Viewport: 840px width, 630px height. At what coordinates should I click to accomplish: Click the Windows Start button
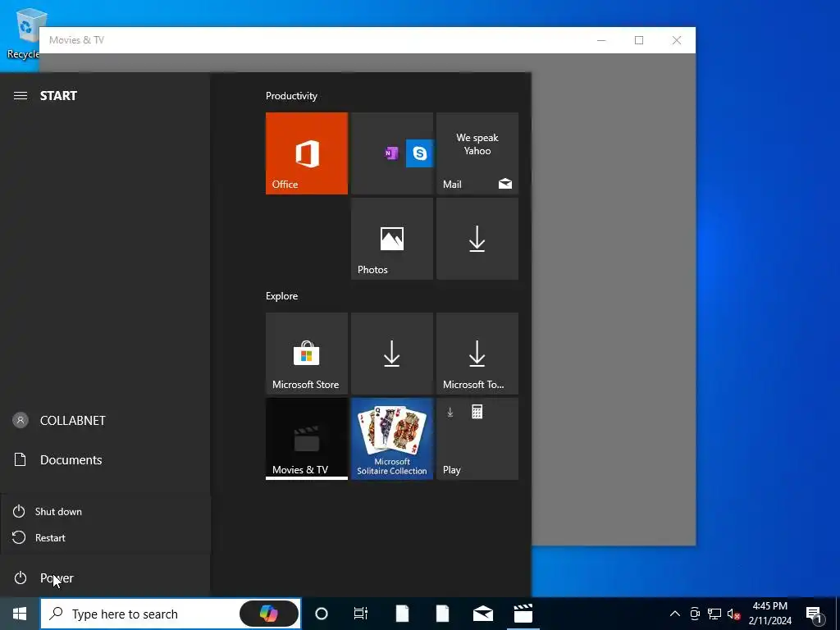[20, 614]
